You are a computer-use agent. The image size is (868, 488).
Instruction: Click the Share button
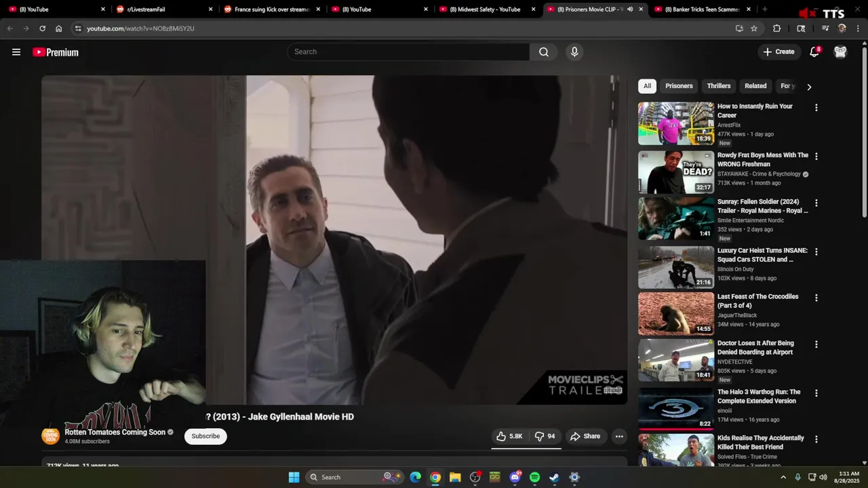click(585, 436)
